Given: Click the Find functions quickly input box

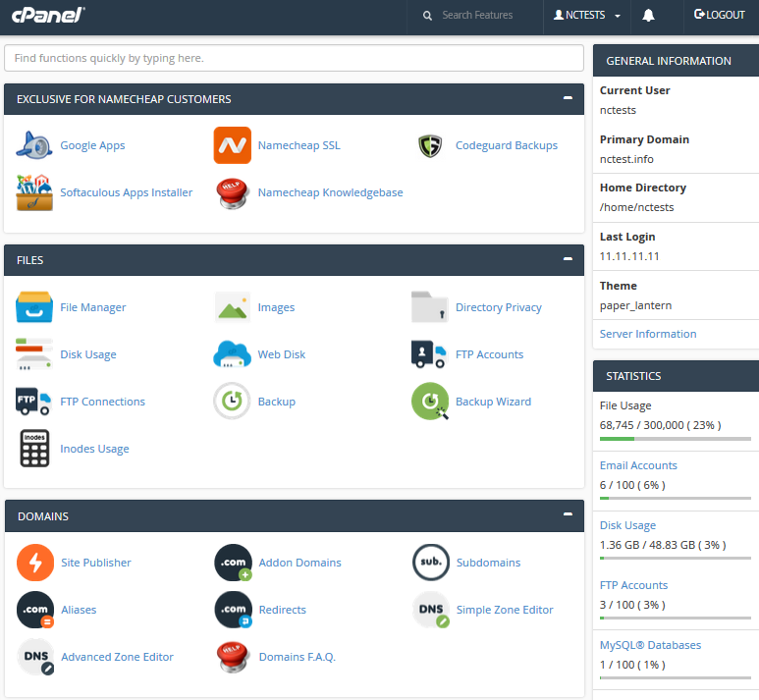Looking at the screenshot, I should coord(294,58).
